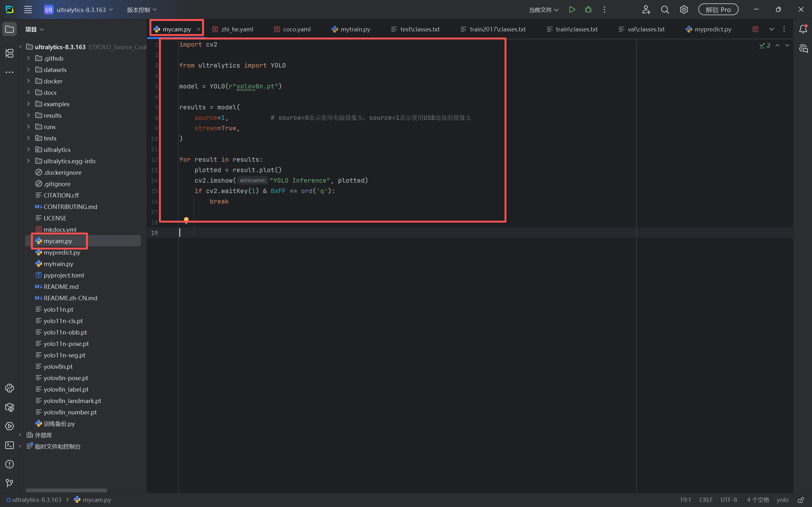The height and width of the screenshot is (507, 812).
Task: Open the Python Console tool window
Action: 10,388
